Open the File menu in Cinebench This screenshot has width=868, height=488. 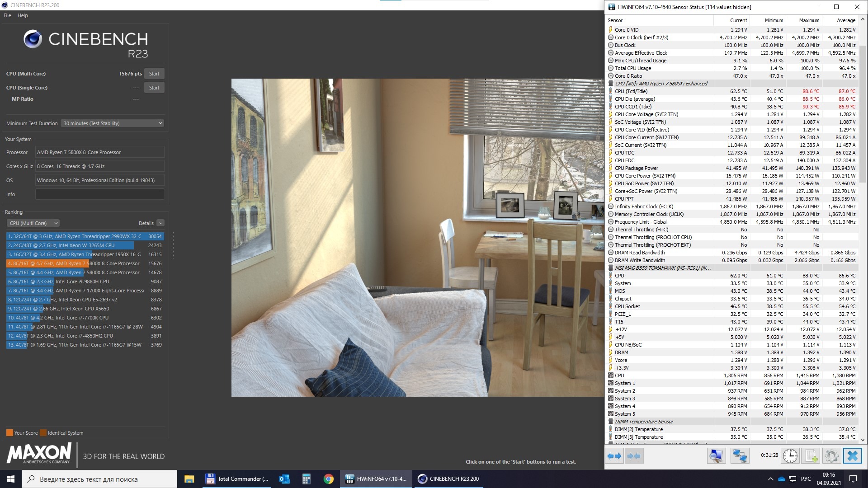pos(7,15)
